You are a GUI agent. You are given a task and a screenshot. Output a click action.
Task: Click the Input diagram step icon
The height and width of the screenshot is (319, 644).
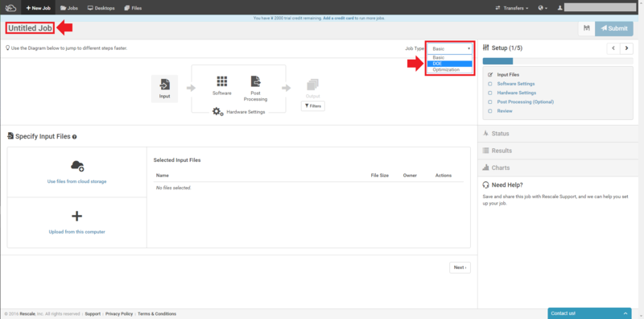point(165,85)
